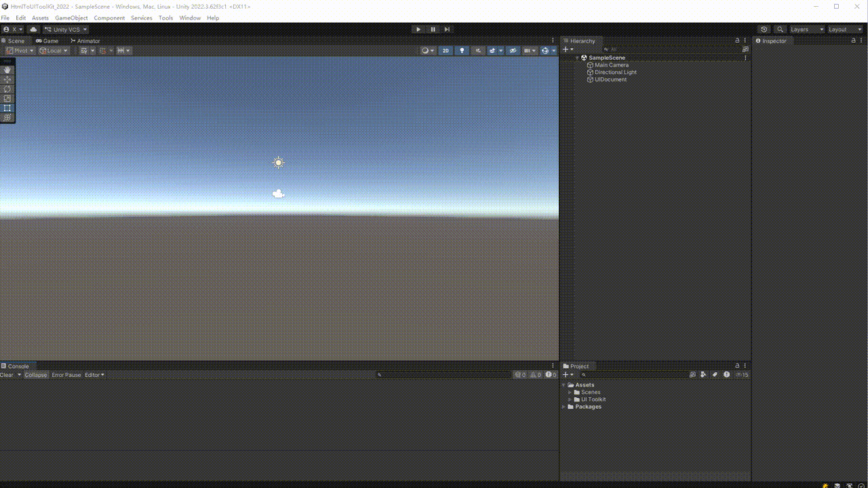This screenshot has height=488, width=868.
Task: Lock the Hierarchy panel
Action: [x=737, y=41]
